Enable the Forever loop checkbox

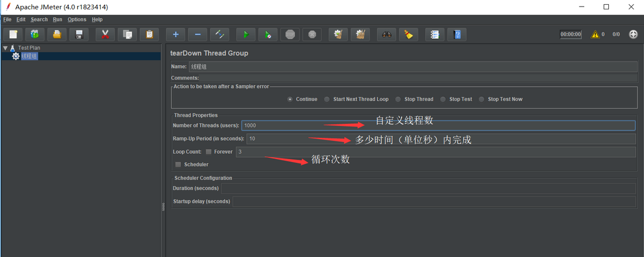click(x=209, y=152)
